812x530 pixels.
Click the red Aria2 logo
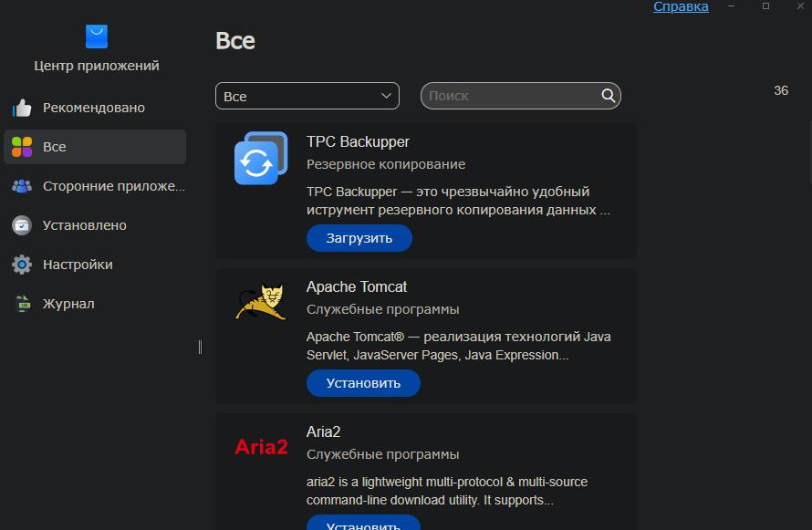tap(261, 447)
